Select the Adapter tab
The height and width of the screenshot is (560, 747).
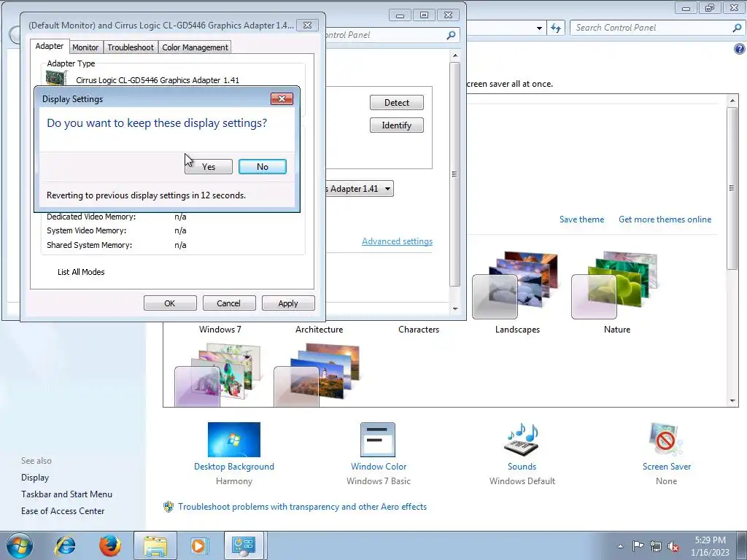[49, 46]
